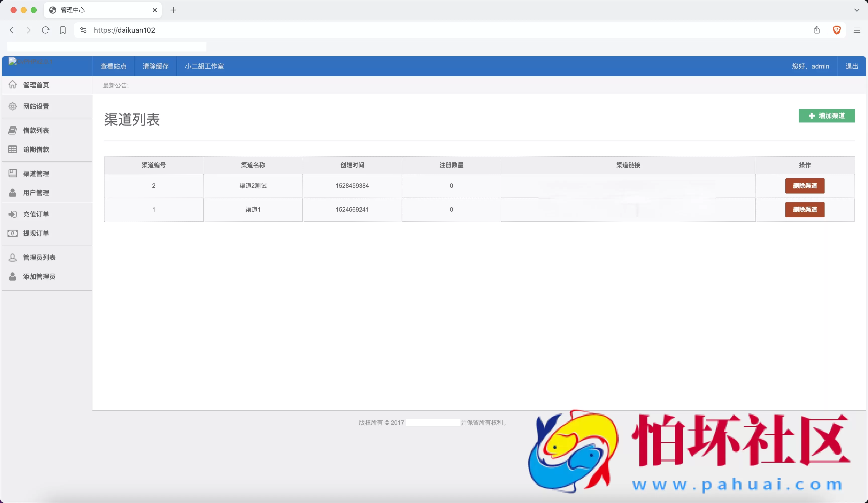
Task: Open the browser hamburger menu
Action: 857,30
